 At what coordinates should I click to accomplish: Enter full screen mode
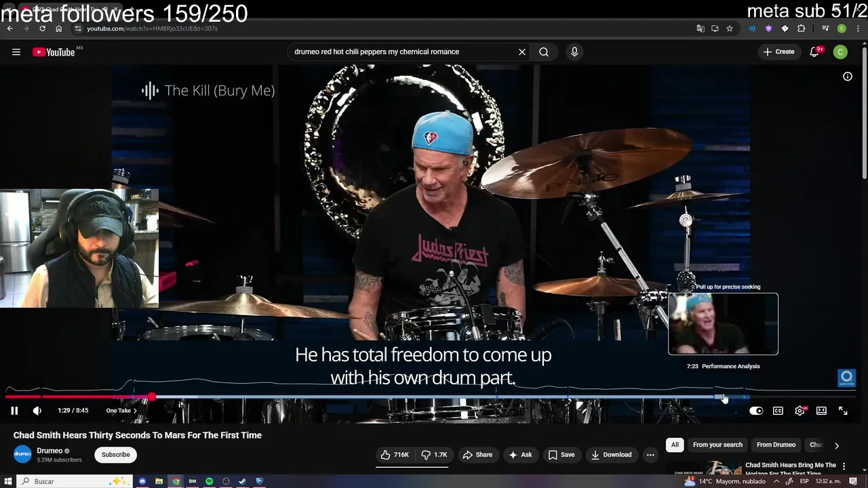click(x=843, y=411)
